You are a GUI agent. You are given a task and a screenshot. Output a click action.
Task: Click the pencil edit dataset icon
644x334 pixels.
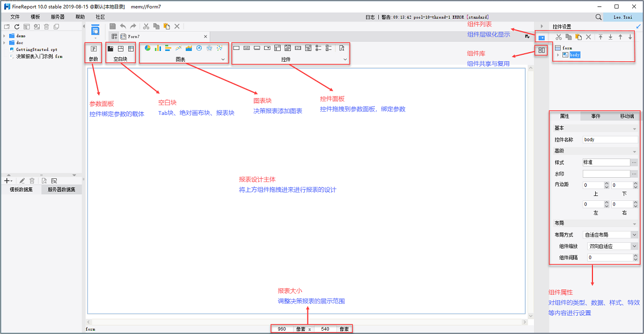click(x=22, y=181)
